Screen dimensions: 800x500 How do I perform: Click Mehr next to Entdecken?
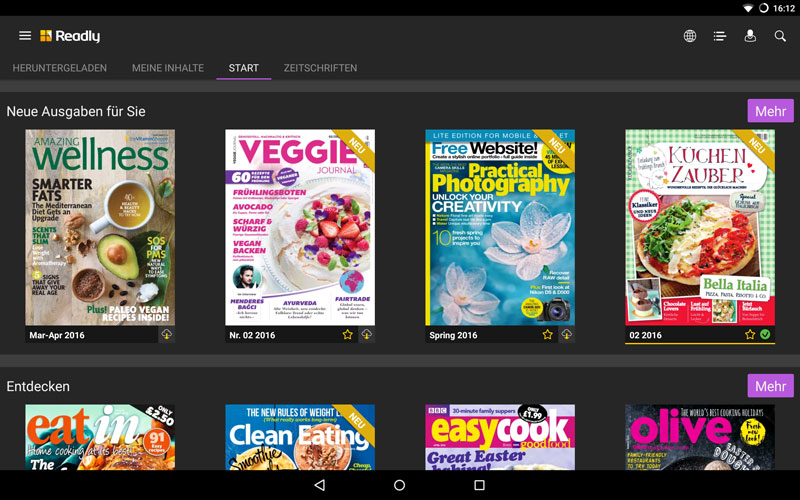coord(770,386)
